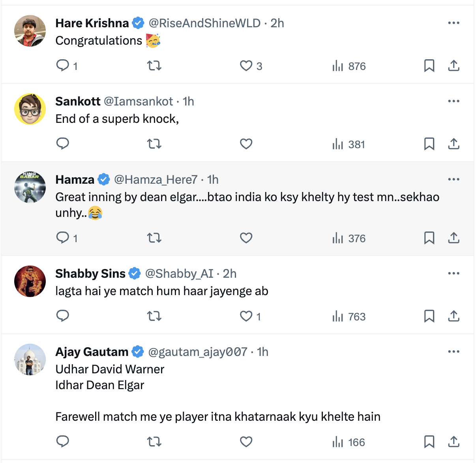Viewport: 476px width, 463px height.
Task: Open Sankott's cartoon avatar
Action: 30,109
